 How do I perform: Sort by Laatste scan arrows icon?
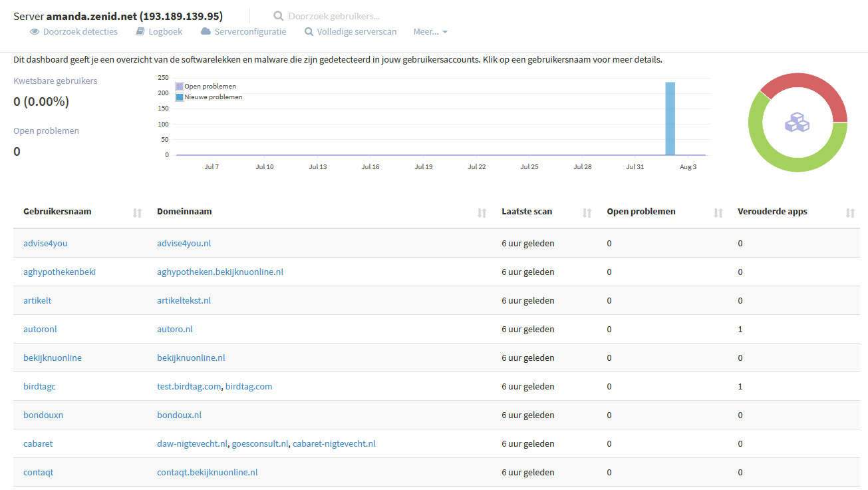[587, 213]
